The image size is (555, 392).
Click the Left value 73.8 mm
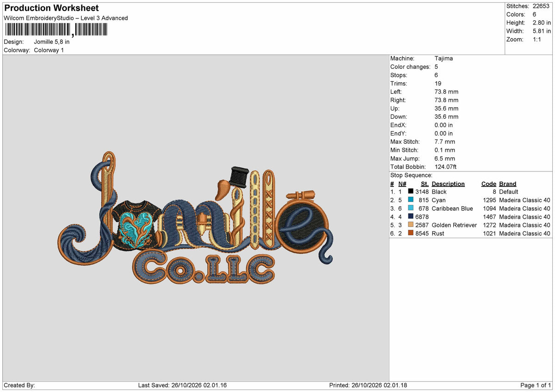447,92
